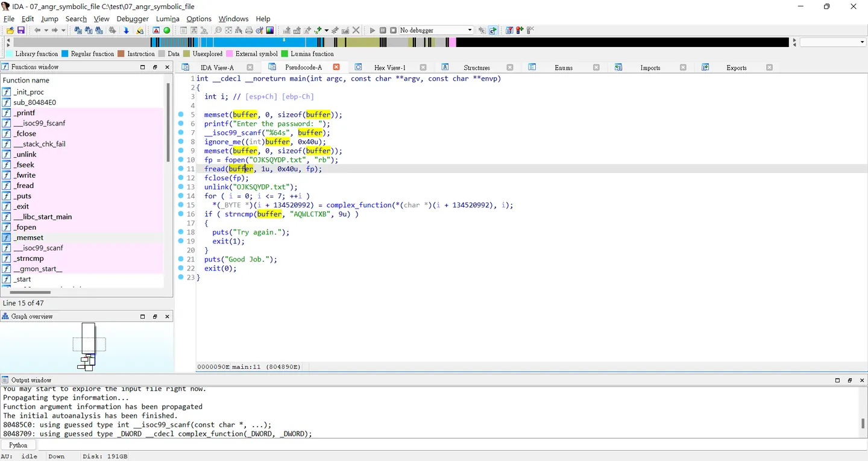
Task: Click the Pause process toolbar button
Action: pos(383,30)
